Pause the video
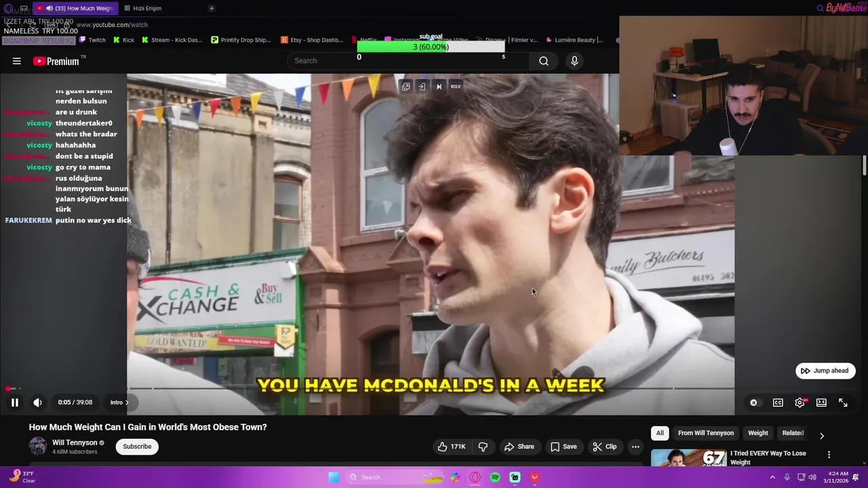This screenshot has width=868, height=488. [x=14, y=403]
